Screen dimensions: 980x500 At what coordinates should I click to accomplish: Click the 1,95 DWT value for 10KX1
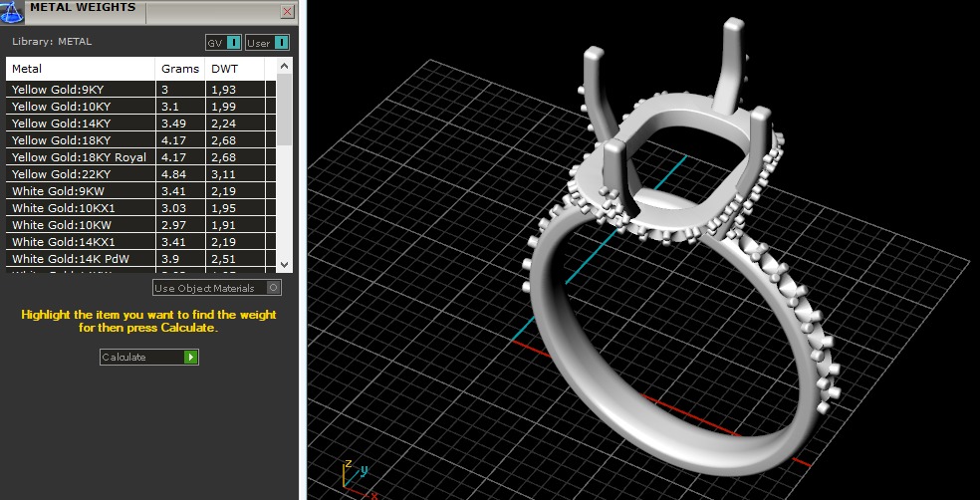point(224,207)
